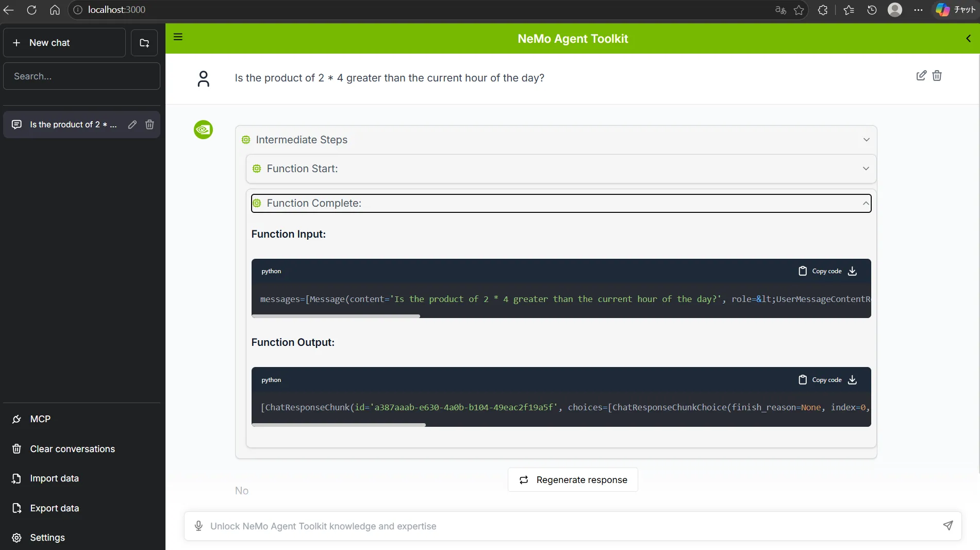Toggle sidebar with hamburger menu icon
The image size is (980, 550).
(178, 37)
